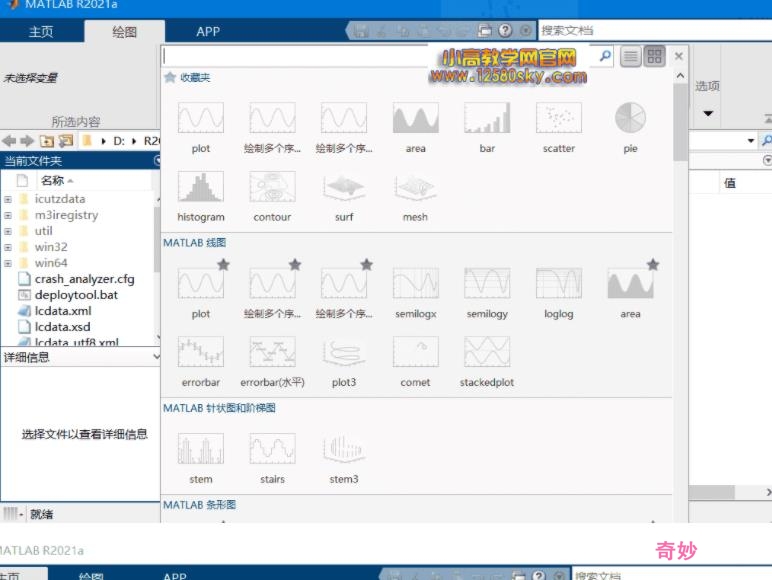Screen dimensions: 772x580
Task: Choose the mesh plot type
Action: [x=416, y=195]
